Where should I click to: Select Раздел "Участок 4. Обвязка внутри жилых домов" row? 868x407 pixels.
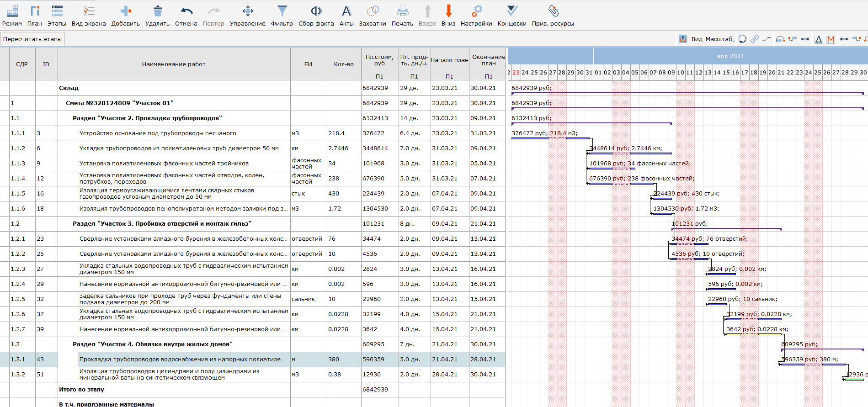252,344
